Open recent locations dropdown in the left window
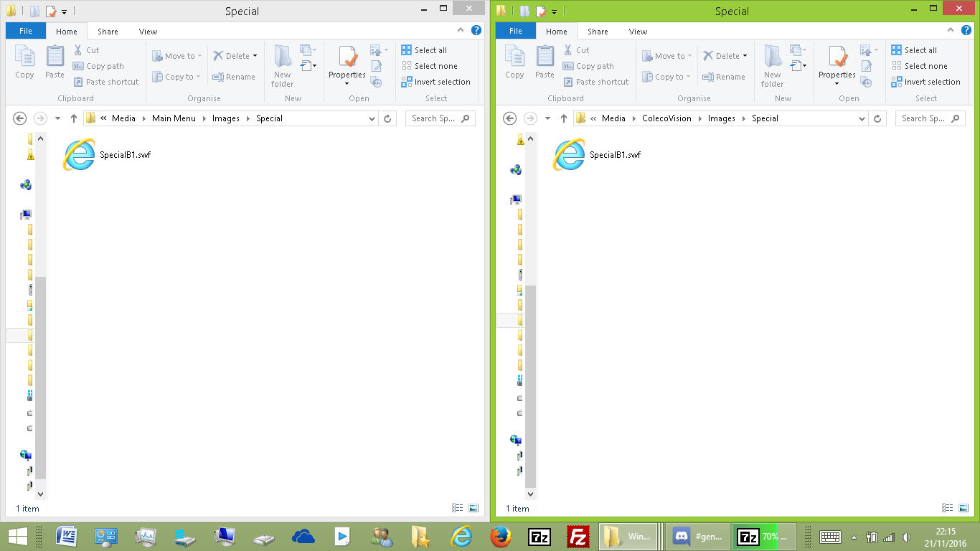Image resolution: width=980 pixels, height=551 pixels. 58,118
